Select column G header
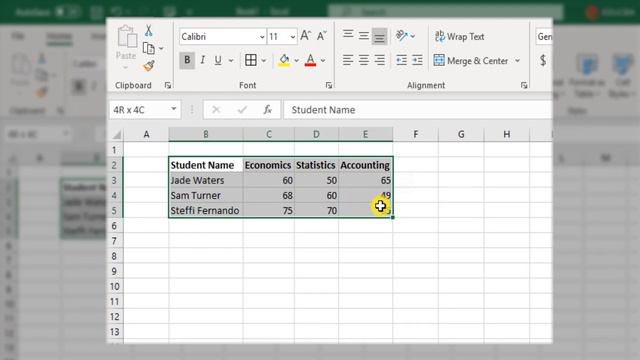 [x=461, y=134]
